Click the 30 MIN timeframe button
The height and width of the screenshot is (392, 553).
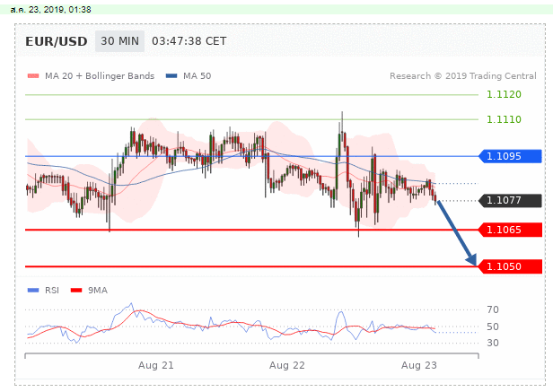(x=119, y=41)
